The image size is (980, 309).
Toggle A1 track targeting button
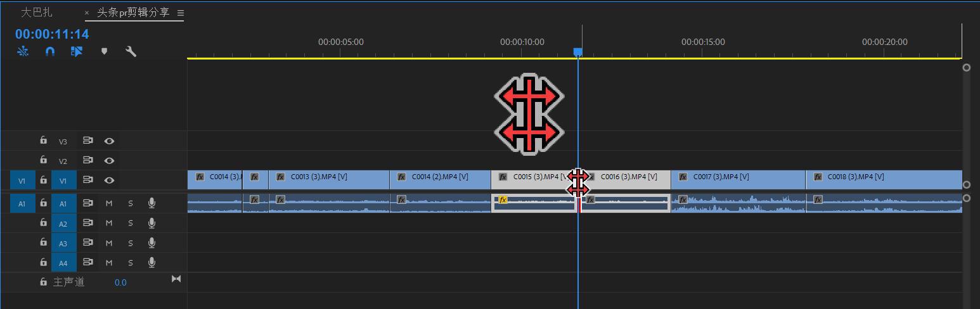pos(63,204)
